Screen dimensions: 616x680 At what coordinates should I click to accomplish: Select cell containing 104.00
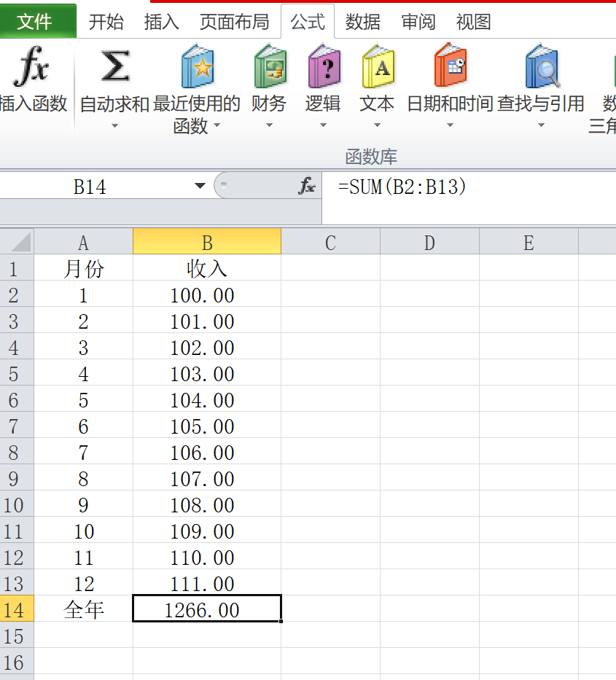[x=207, y=399]
